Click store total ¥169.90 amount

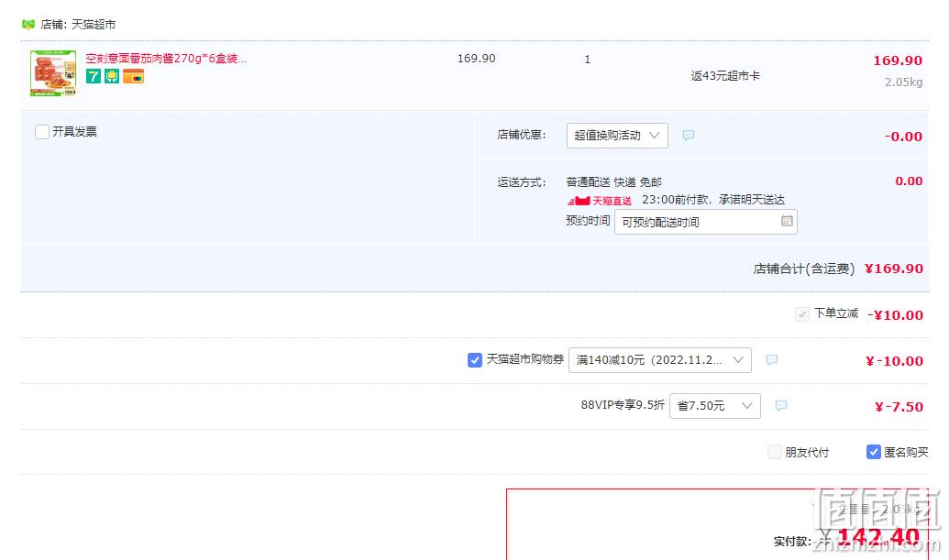[x=894, y=269]
